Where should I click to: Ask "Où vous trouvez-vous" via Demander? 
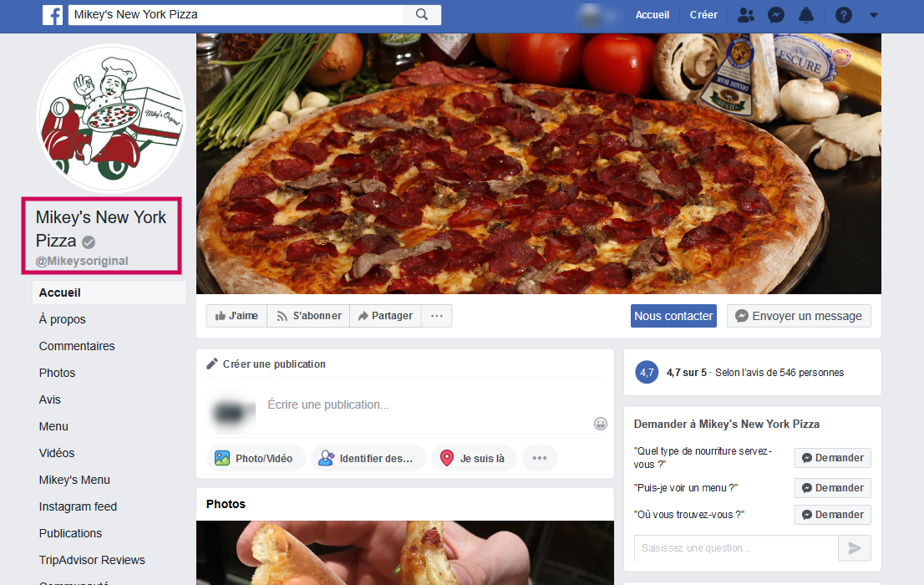[x=833, y=514]
